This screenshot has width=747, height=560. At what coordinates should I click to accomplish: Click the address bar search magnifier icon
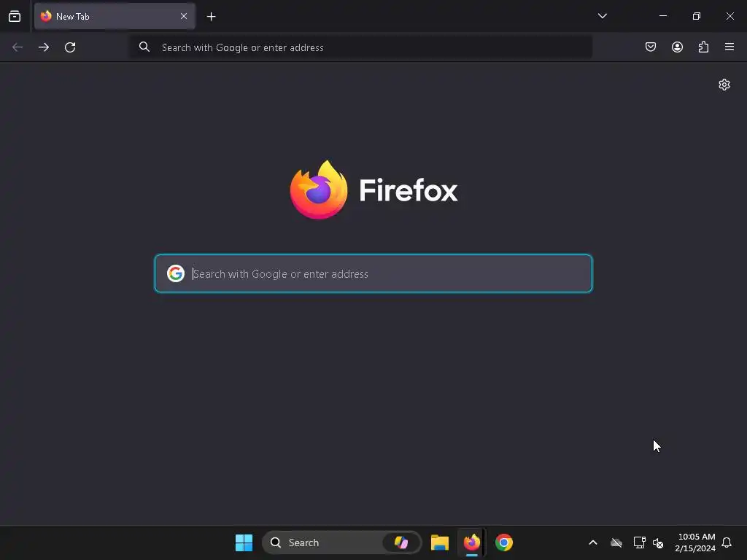click(144, 47)
